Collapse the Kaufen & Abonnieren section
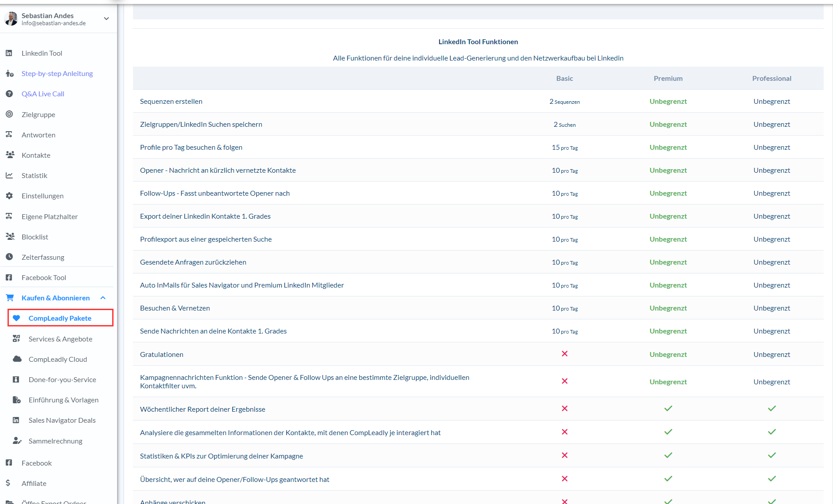This screenshot has width=833, height=504. point(103,298)
